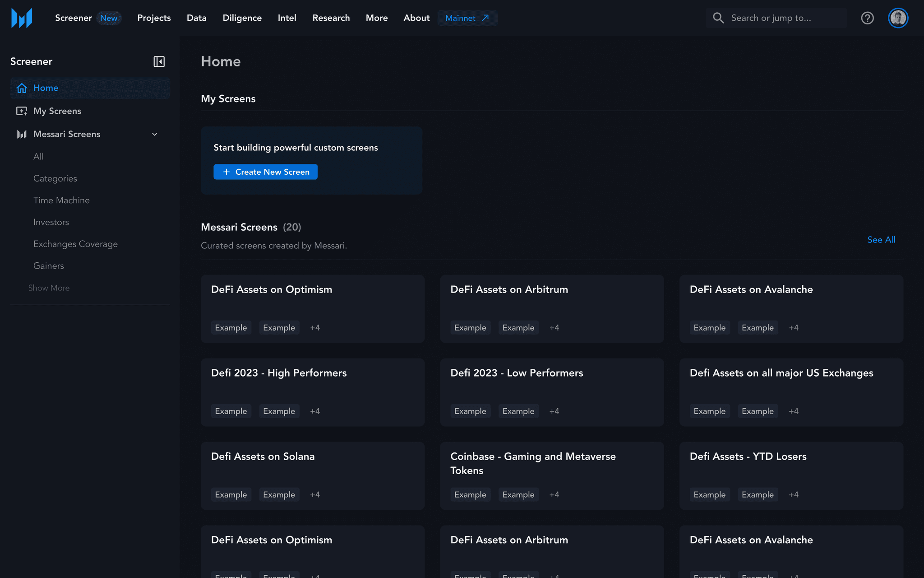Image resolution: width=924 pixels, height=578 pixels.
Task: Open Defi 2023 - High Performers card
Action: pyautogui.click(x=313, y=392)
